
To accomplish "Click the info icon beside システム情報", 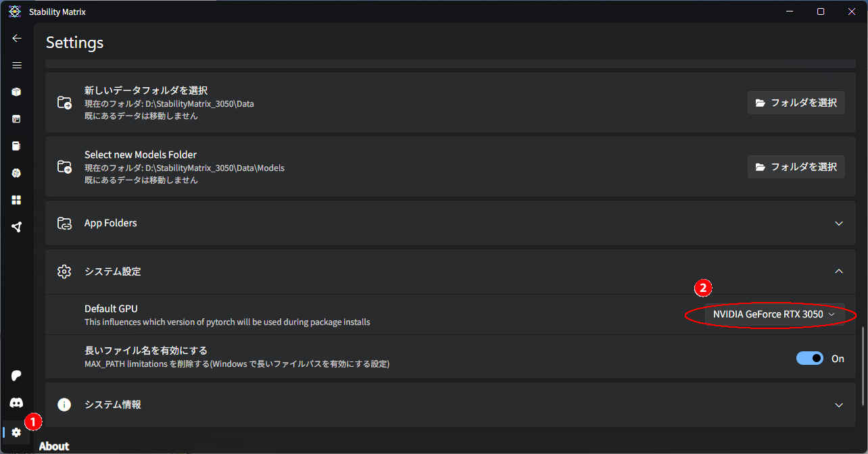I will 64,405.
